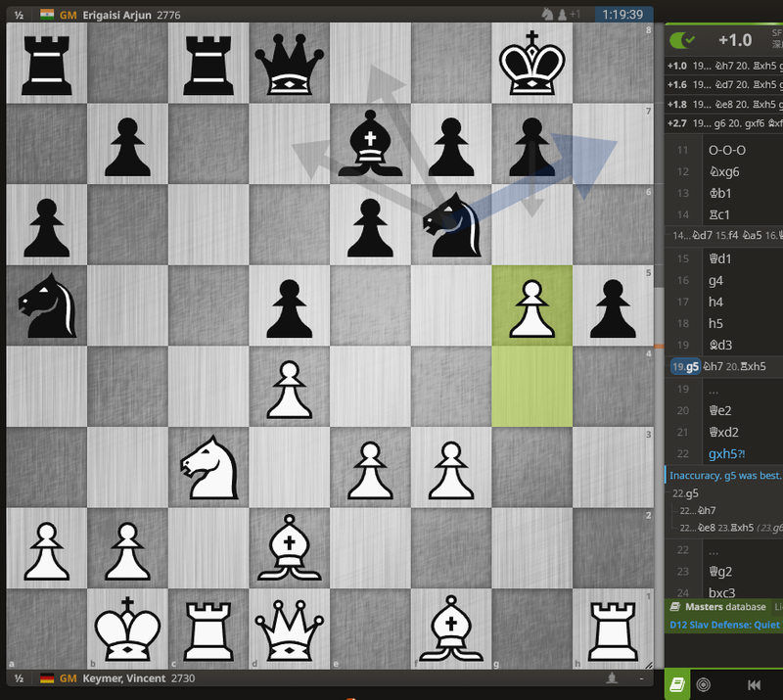783x700 pixels.
Task: Select engine line +1.8 starting 19...♘e8
Action: tap(724, 105)
